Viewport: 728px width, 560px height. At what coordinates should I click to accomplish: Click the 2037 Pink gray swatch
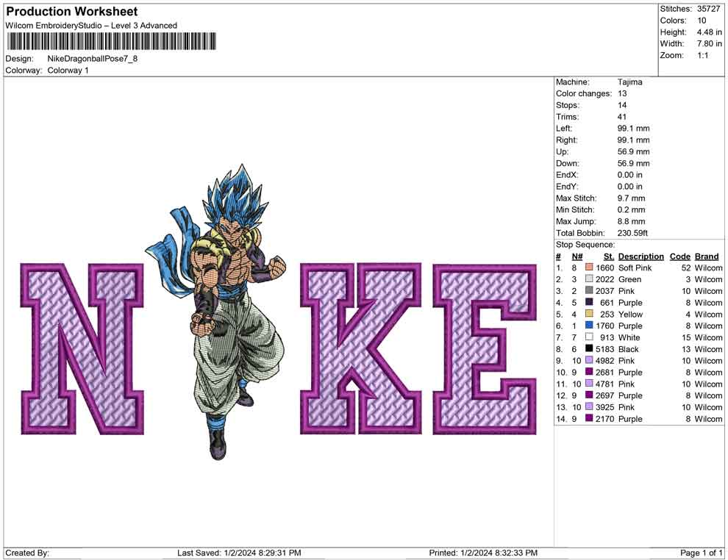point(589,290)
